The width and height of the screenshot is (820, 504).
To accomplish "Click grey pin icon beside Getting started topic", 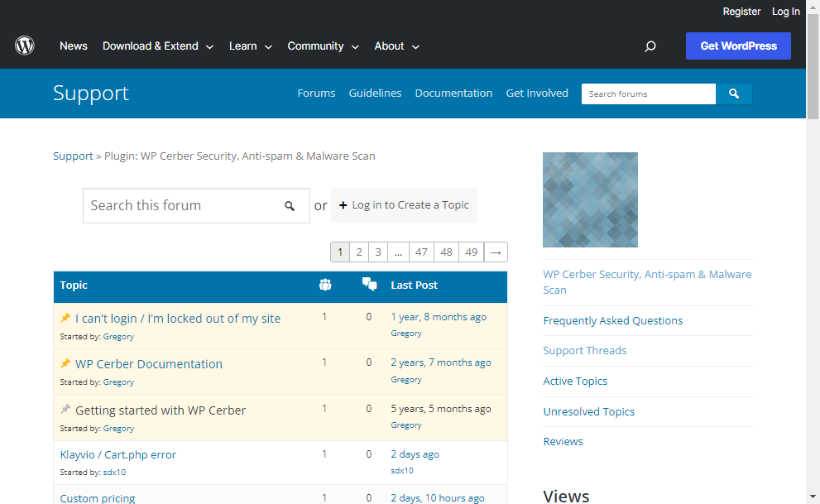I will pos(65,410).
